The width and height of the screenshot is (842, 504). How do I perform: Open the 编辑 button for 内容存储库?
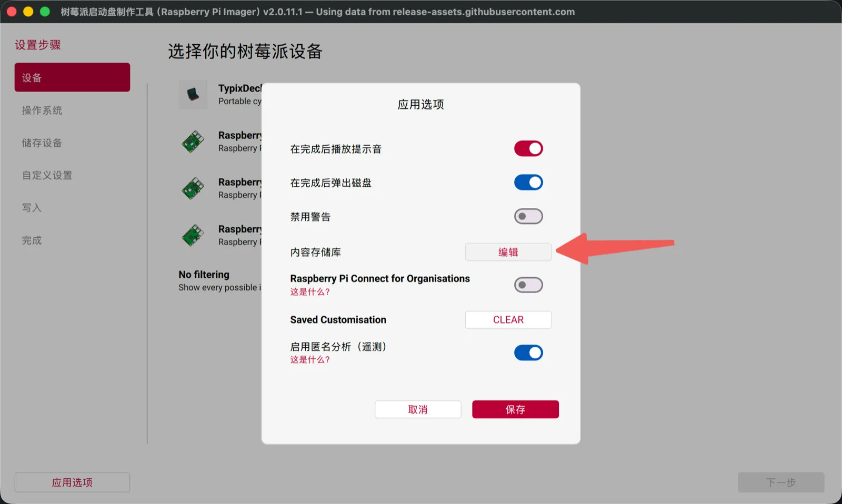click(x=508, y=252)
